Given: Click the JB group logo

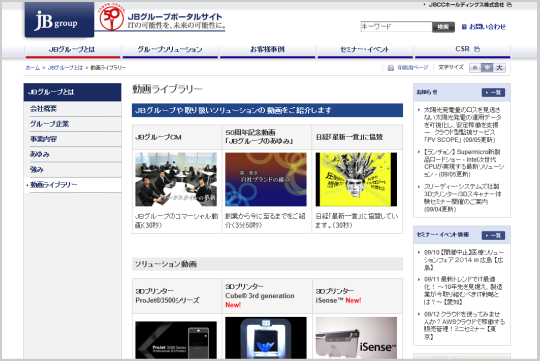Looking at the screenshot, I should point(59,20).
